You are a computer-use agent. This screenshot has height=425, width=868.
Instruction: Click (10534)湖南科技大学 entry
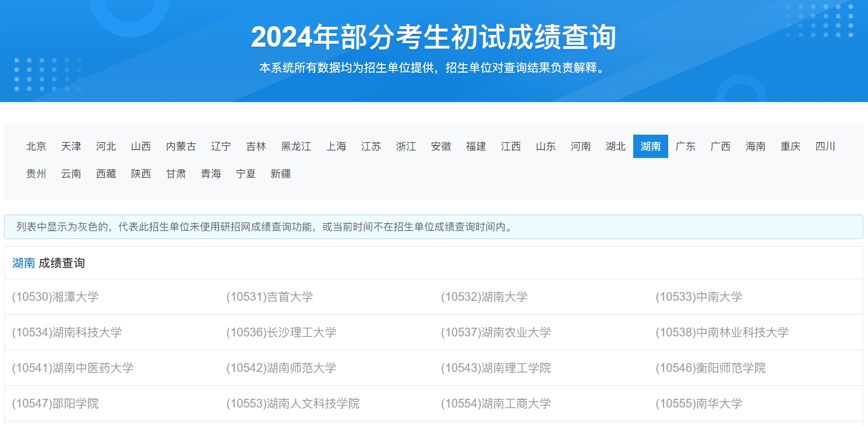[67, 332]
